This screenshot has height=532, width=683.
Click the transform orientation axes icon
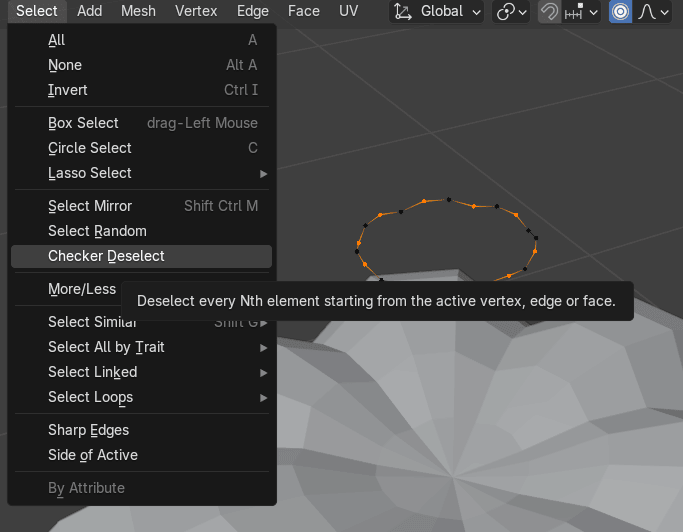pyautogui.click(x=403, y=12)
